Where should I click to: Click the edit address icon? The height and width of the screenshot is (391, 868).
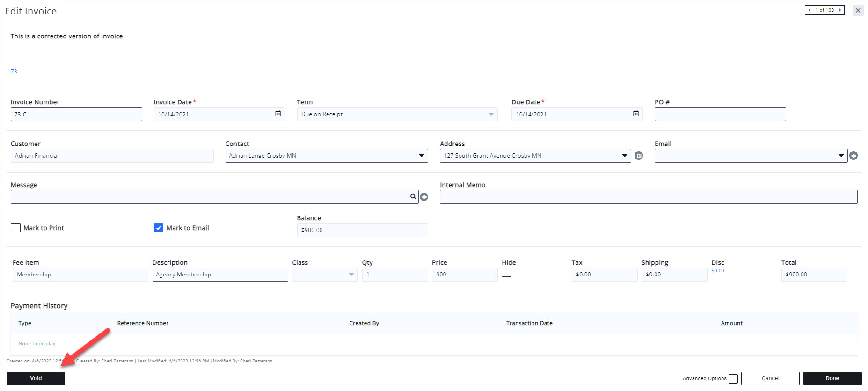(639, 156)
